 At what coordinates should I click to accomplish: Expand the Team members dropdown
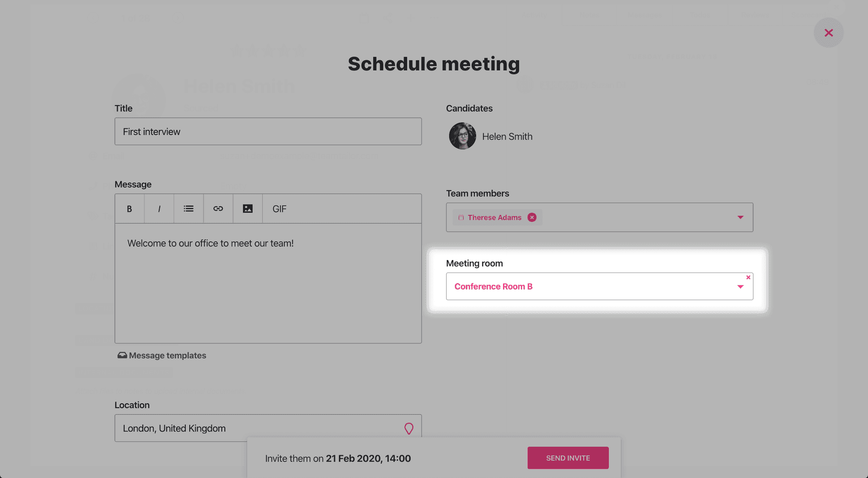(x=740, y=218)
